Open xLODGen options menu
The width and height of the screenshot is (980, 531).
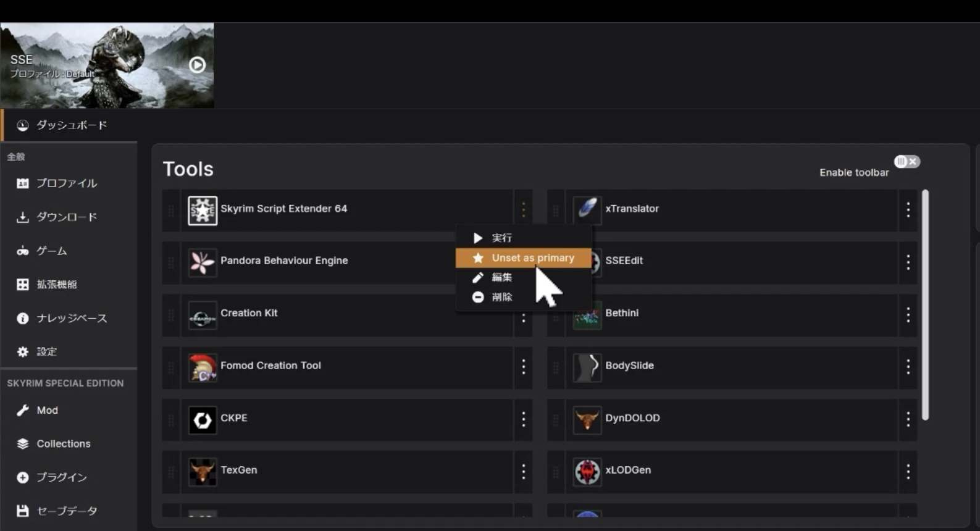(908, 472)
